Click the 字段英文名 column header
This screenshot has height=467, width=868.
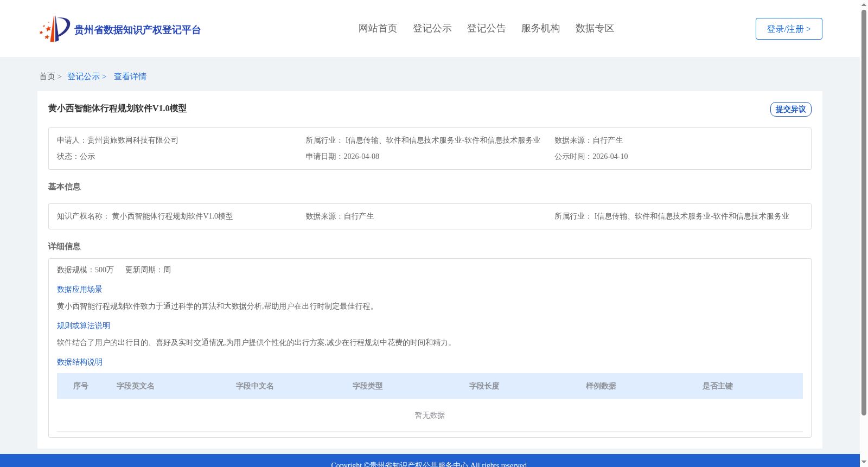136,386
